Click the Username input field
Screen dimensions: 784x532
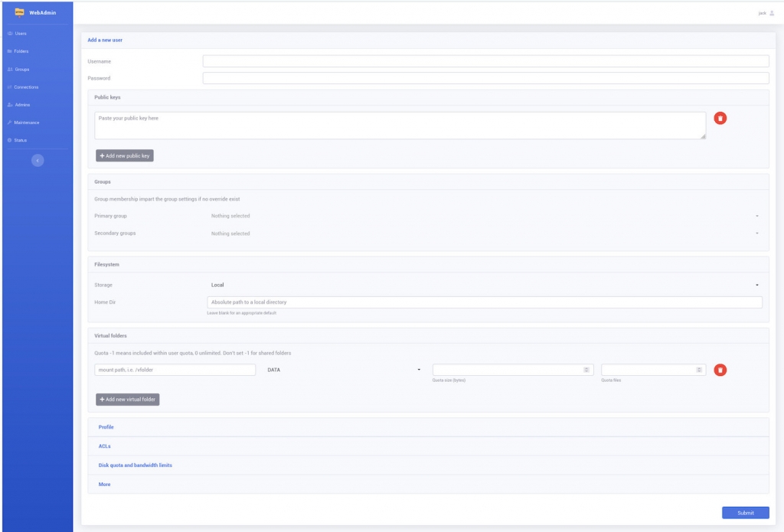[485, 61]
